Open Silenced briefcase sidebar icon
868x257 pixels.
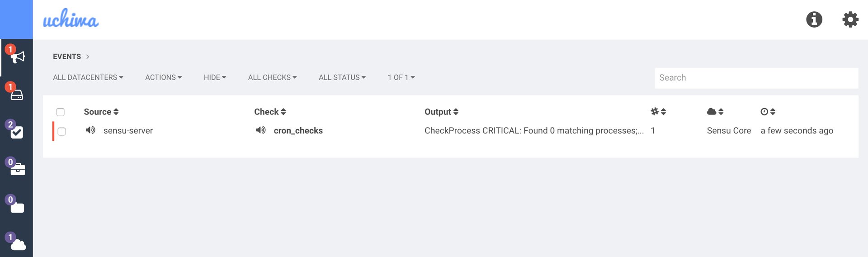click(17, 170)
